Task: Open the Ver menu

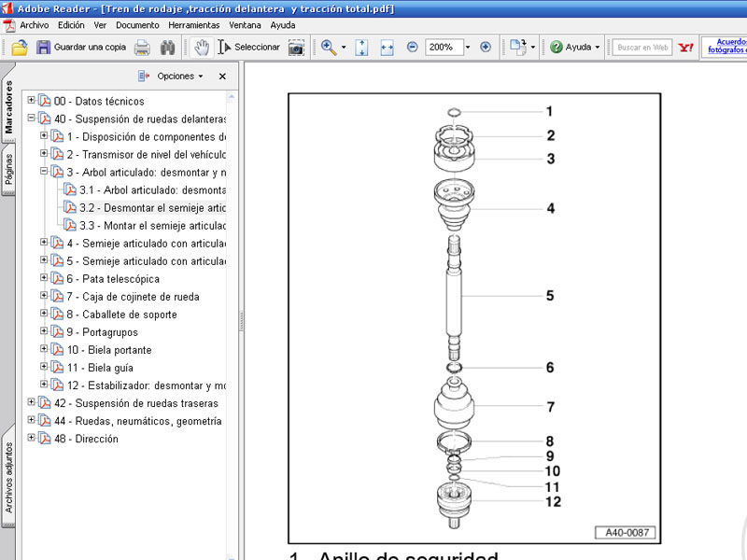Action: tap(100, 25)
